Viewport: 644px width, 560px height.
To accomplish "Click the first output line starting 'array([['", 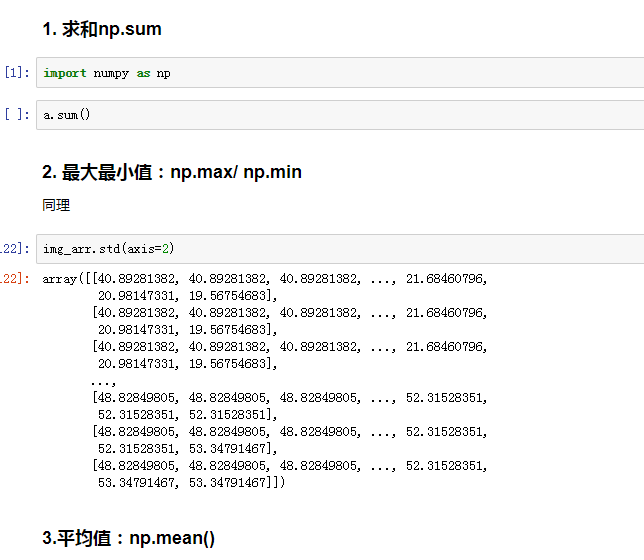I will point(265,279).
